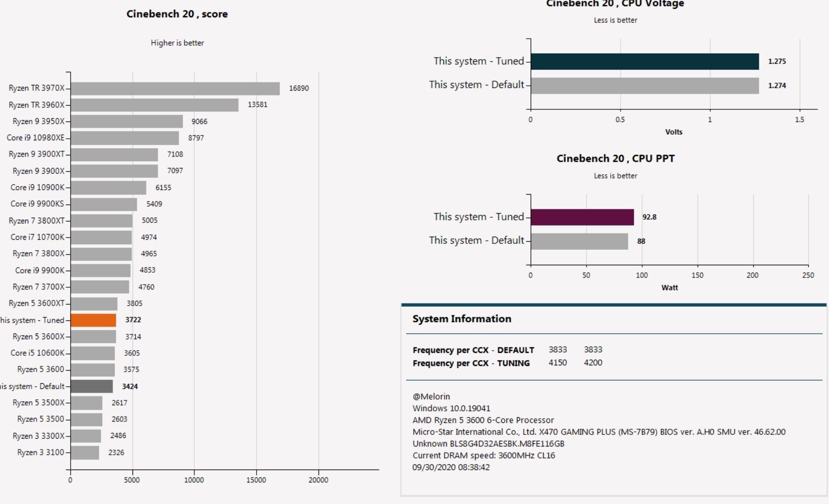
Task: Click the Core i9 10980XE label
Action: click(x=36, y=138)
